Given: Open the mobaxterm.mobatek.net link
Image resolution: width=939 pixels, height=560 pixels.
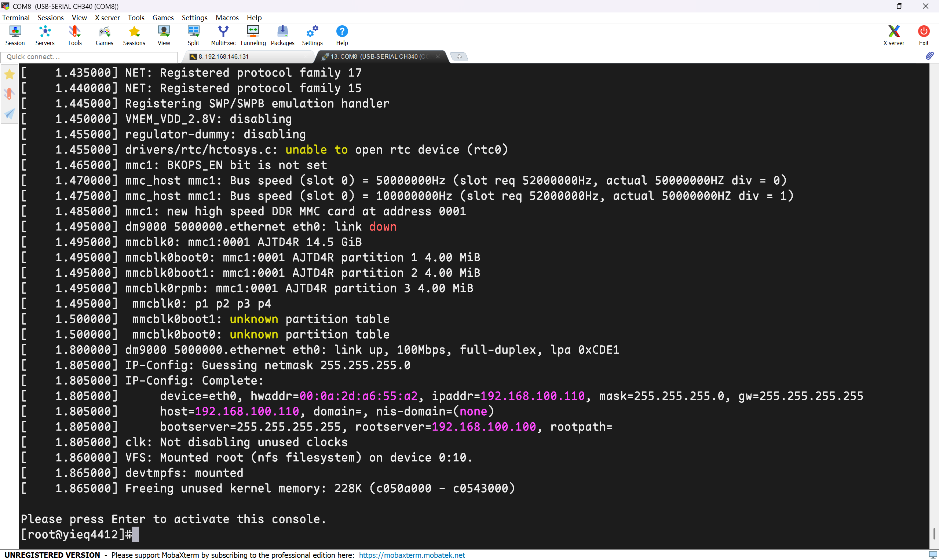Looking at the screenshot, I should (x=412, y=555).
